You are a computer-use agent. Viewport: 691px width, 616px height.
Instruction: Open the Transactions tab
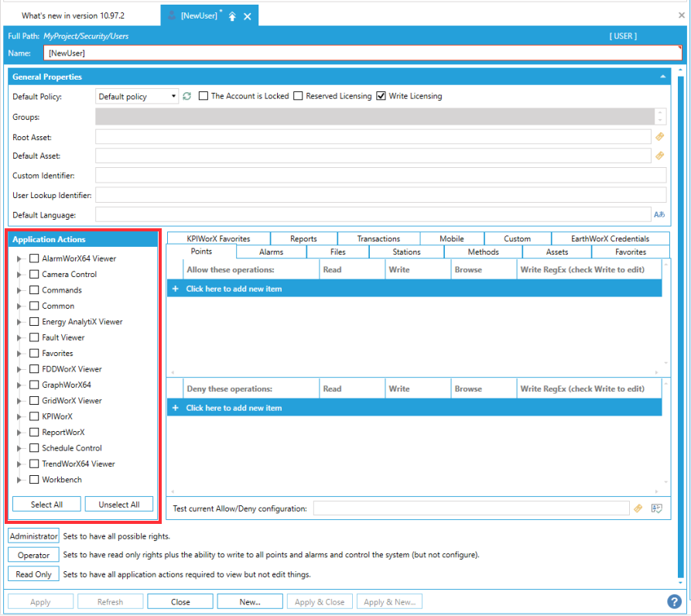378,238
